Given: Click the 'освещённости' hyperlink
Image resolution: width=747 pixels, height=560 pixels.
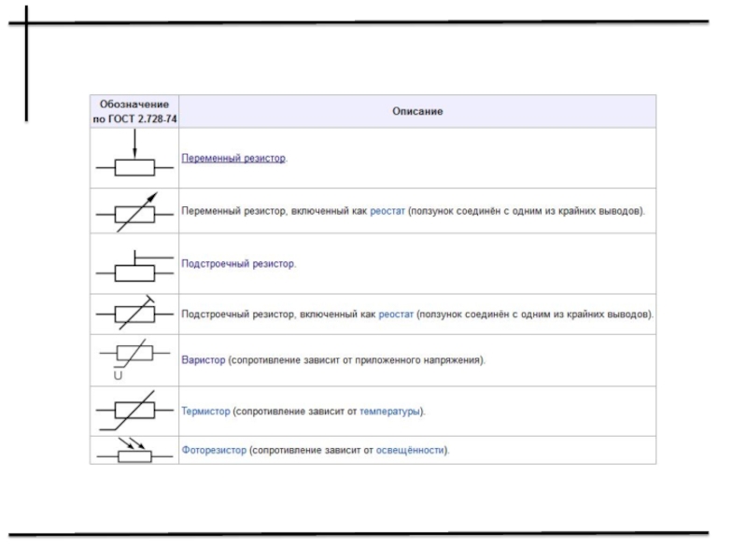Looking at the screenshot, I should coord(409,450).
